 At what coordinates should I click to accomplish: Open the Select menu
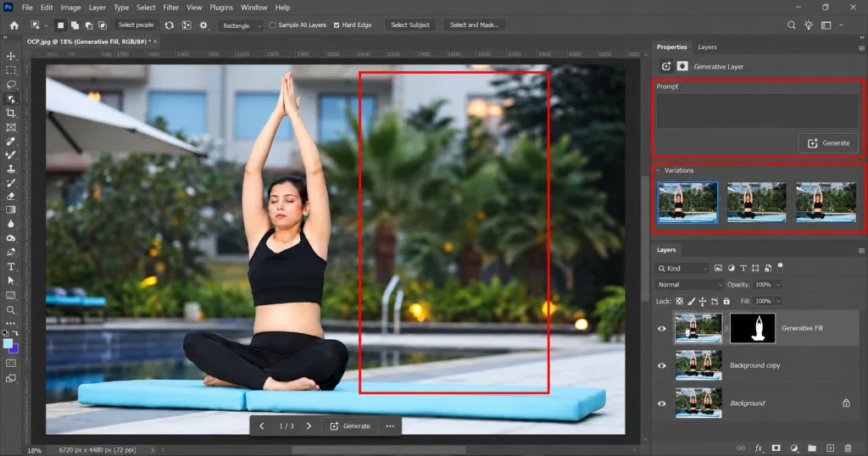(146, 7)
